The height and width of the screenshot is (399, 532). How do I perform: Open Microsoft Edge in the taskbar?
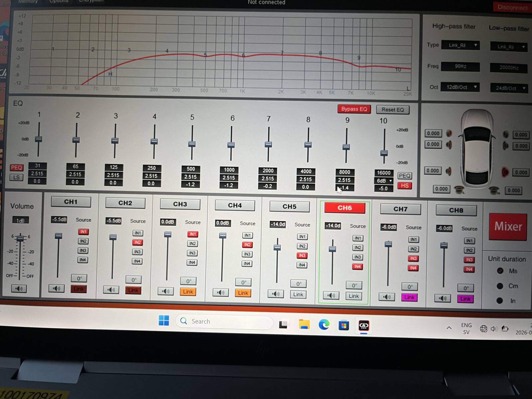[x=324, y=325]
